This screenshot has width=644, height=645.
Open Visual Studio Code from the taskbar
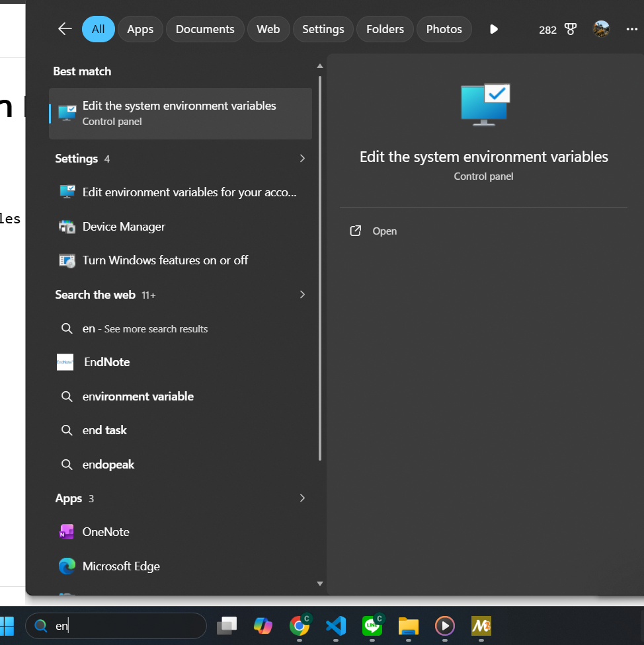click(x=336, y=625)
